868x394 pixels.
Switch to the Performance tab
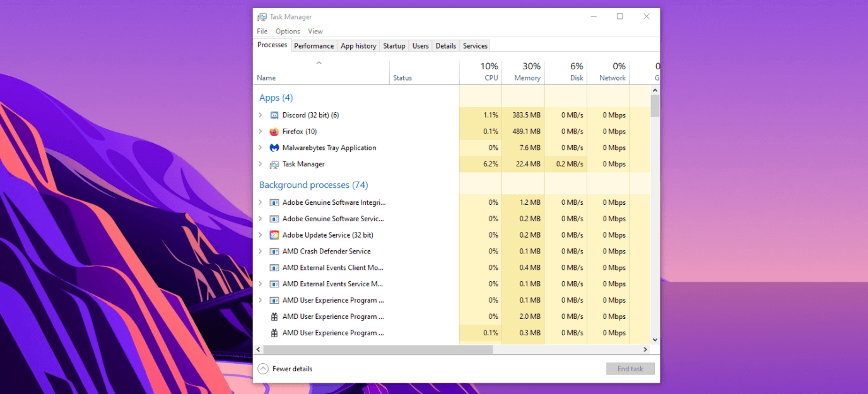(x=314, y=45)
